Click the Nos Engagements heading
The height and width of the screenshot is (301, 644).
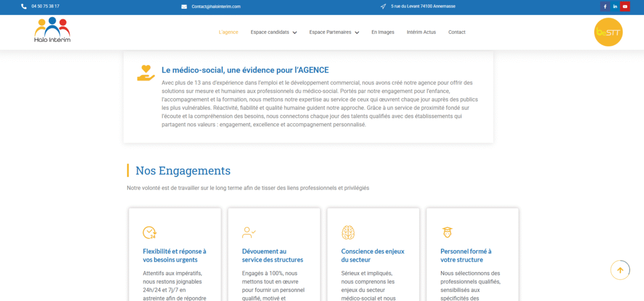click(183, 170)
